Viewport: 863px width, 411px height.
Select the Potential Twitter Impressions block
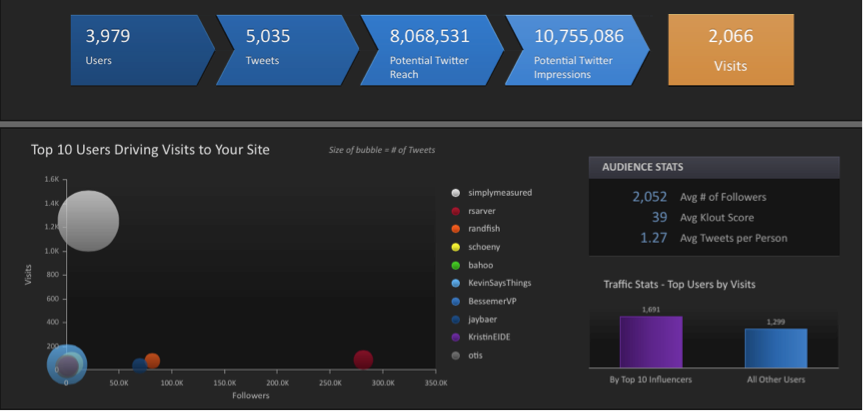577,50
